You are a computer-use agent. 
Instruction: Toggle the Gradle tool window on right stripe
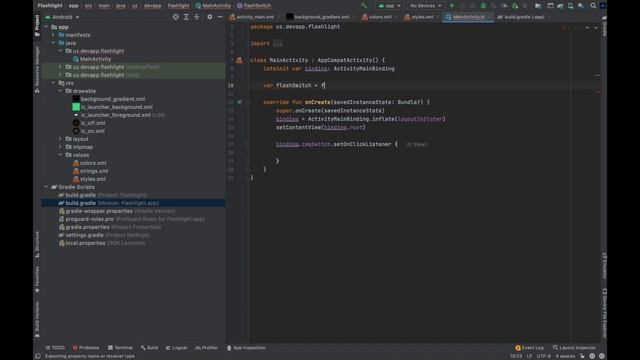click(x=604, y=26)
